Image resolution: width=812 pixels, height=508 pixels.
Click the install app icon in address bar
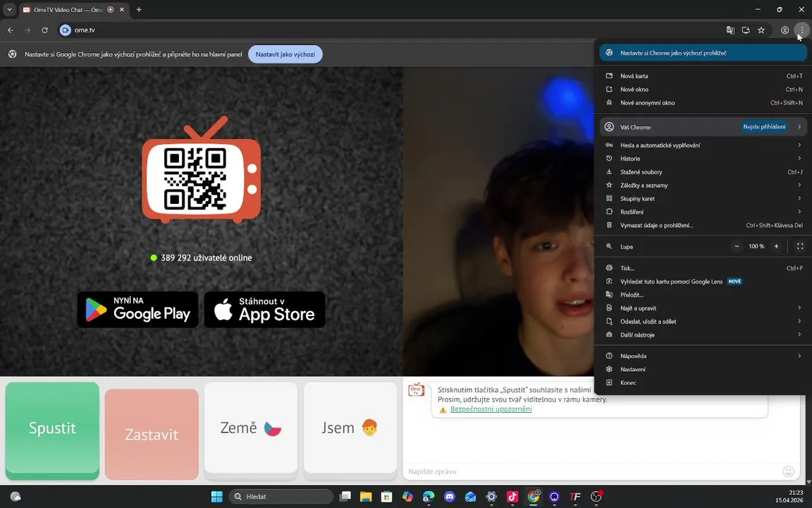coord(746,30)
